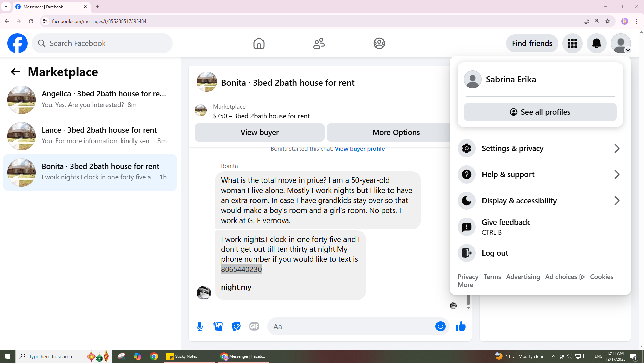Open the Advertising footer link
Screen dimensions: 644x363
523,277
